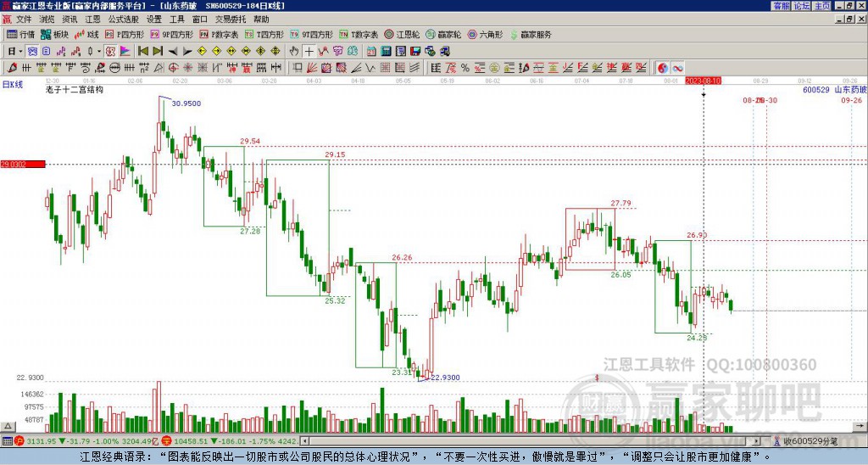
Task: Open the 日 period dropdown
Action: (x=15, y=52)
